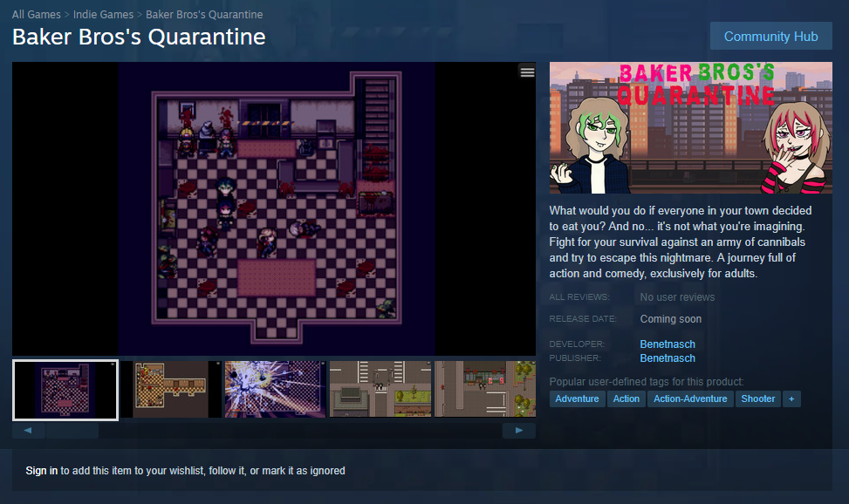The height and width of the screenshot is (504, 849).
Task: Click the game description paragraph
Action: click(x=681, y=242)
